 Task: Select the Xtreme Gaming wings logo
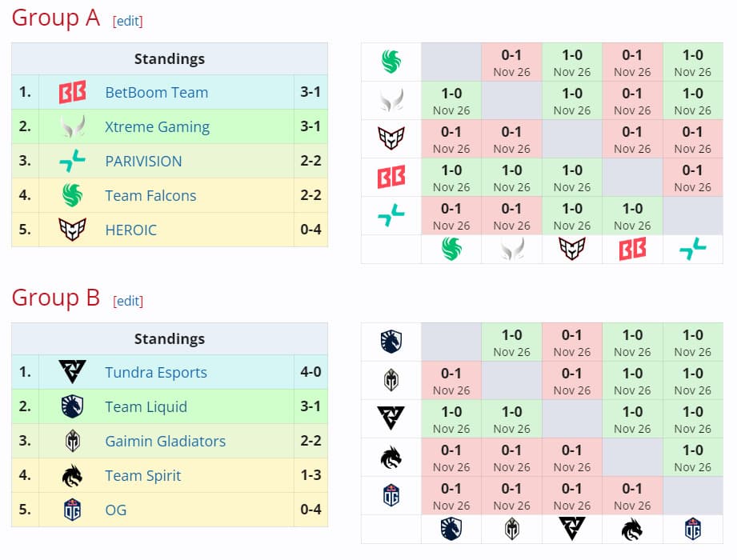tap(72, 126)
